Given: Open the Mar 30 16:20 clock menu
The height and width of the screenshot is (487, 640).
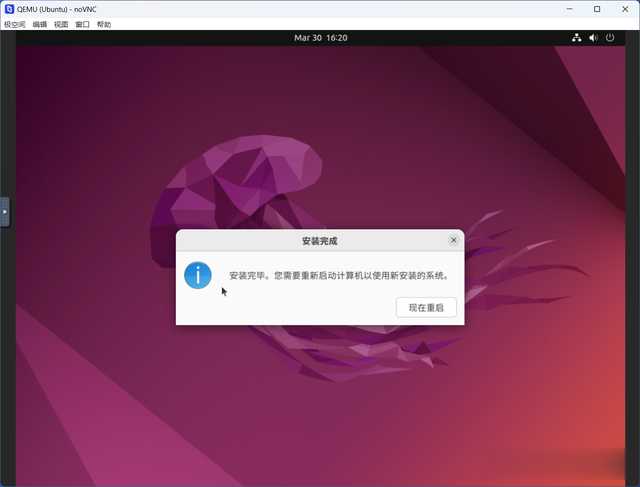Looking at the screenshot, I should [x=321, y=38].
